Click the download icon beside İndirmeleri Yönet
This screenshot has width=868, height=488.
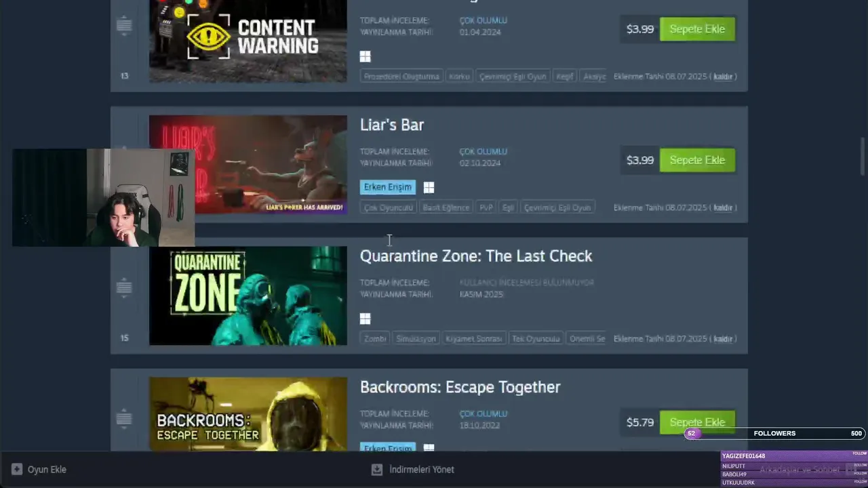point(377,469)
